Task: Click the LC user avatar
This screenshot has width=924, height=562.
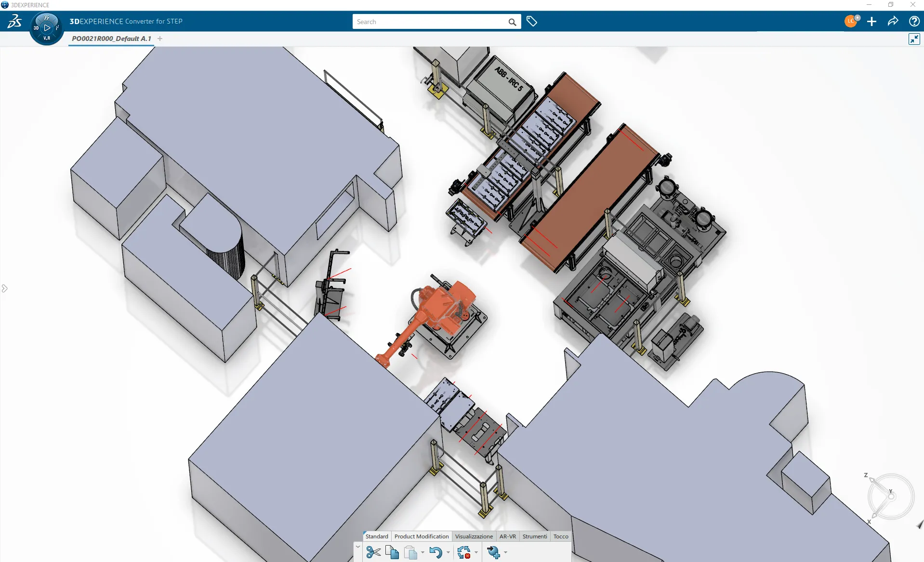Action: click(x=851, y=21)
